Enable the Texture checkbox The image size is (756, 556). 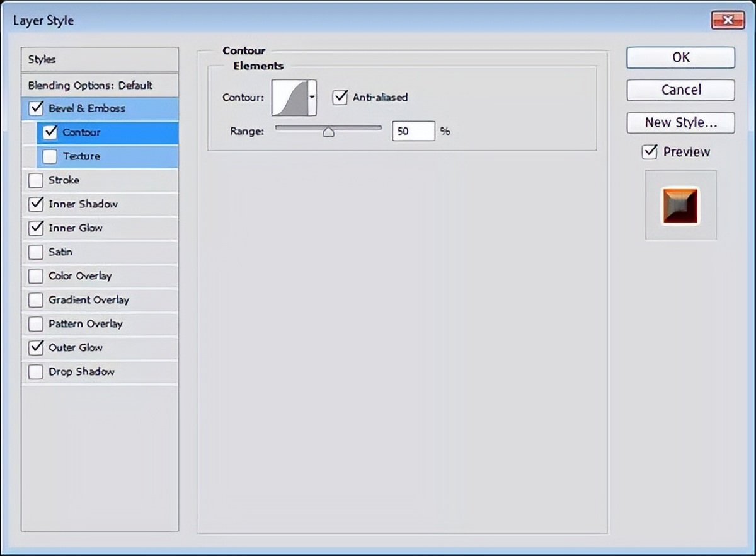point(50,156)
